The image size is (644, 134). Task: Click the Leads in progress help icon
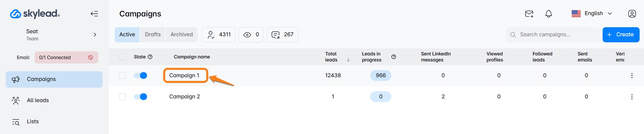394,57
